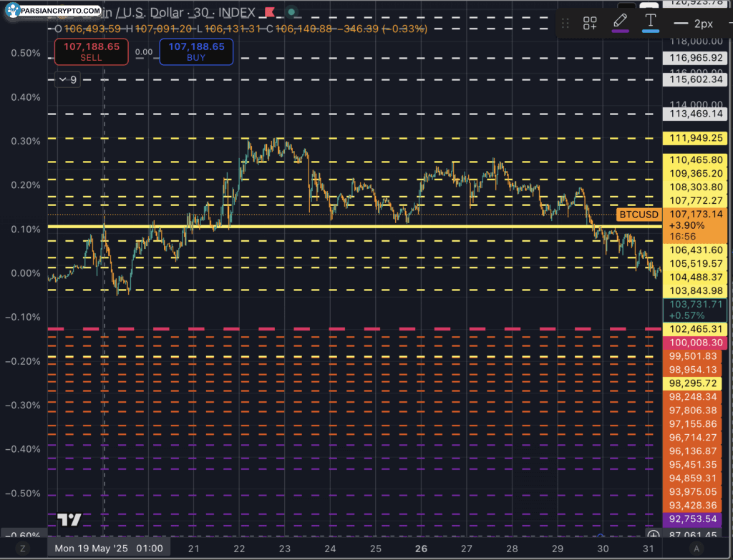Click the 0.10% left scale label

pyautogui.click(x=26, y=230)
